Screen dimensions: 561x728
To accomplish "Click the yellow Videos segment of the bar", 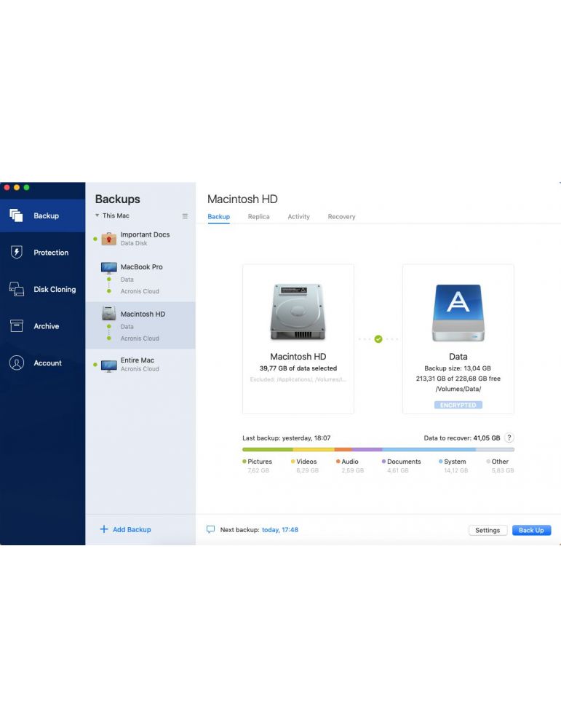I will coord(314,449).
